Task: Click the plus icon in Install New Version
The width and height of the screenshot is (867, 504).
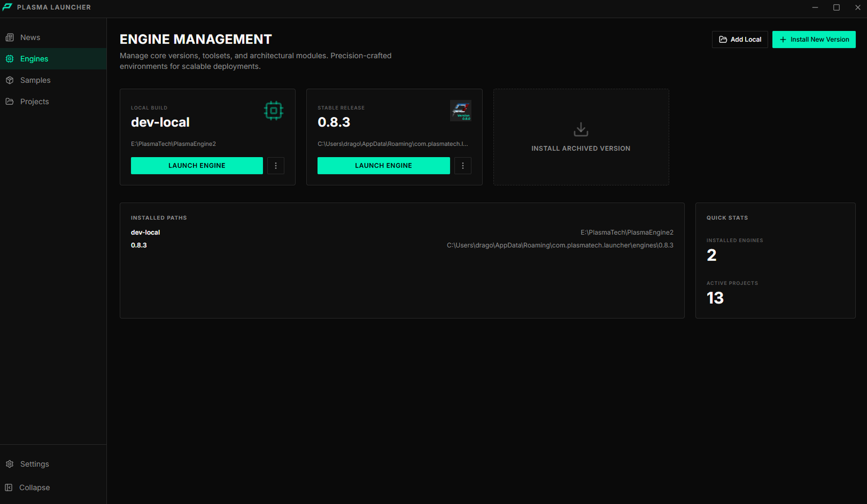Action: pos(783,40)
